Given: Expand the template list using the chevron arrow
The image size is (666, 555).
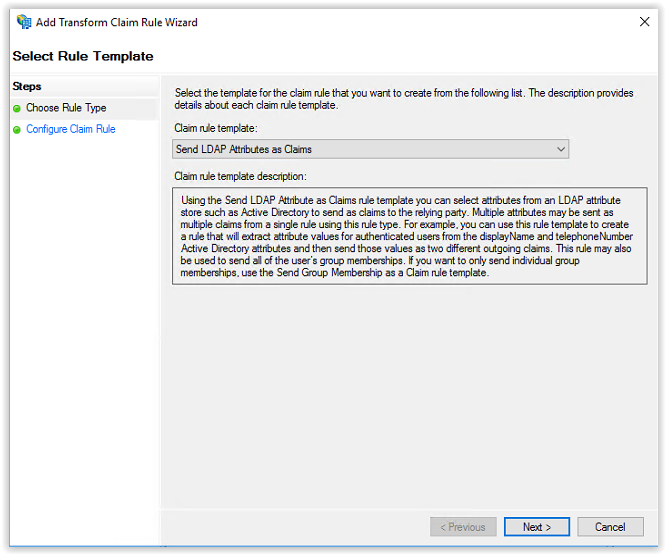Looking at the screenshot, I should click(561, 149).
